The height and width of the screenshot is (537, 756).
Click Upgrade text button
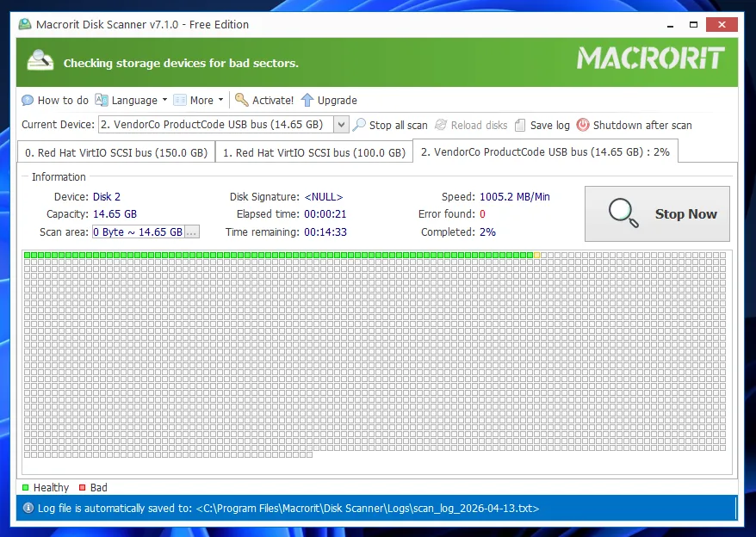[337, 101]
